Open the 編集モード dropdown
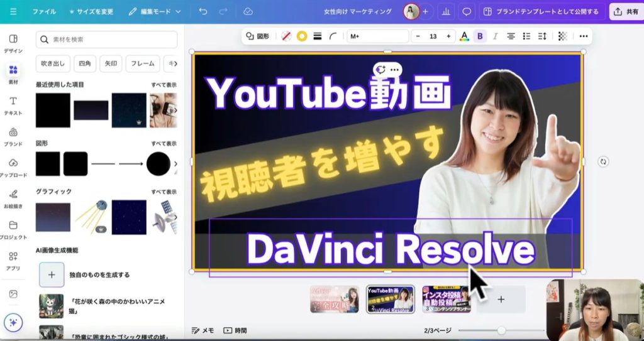Screen dimensions: 644x341 pyautogui.click(x=155, y=11)
